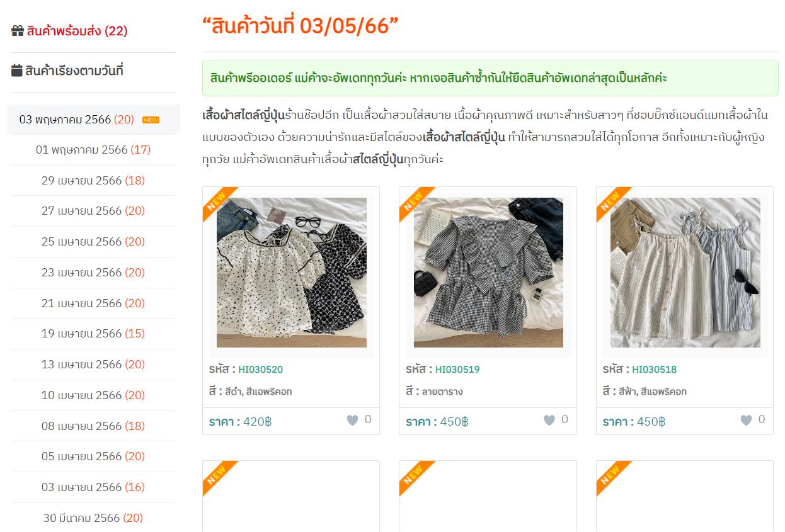Image resolution: width=785 pixels, height=532 pixels.
Task: Open products from 01 พฤษภาคม 2566
Action: [x=93, y=150]
